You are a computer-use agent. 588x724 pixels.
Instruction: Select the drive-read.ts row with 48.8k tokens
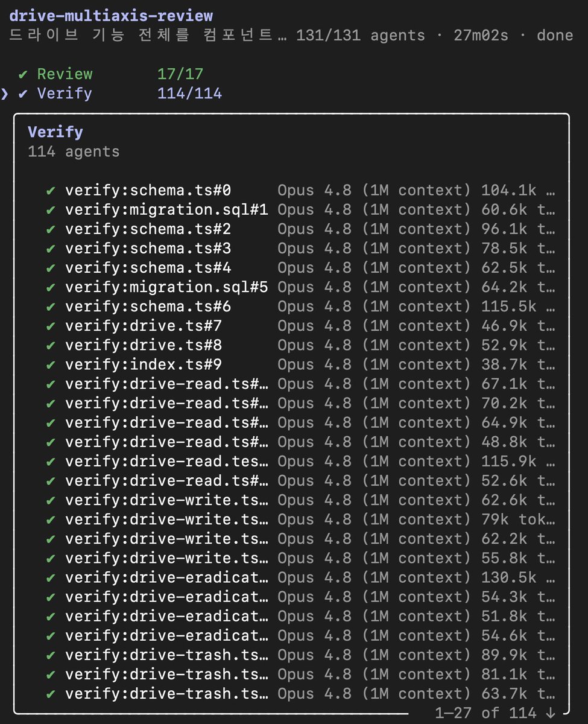301,442
